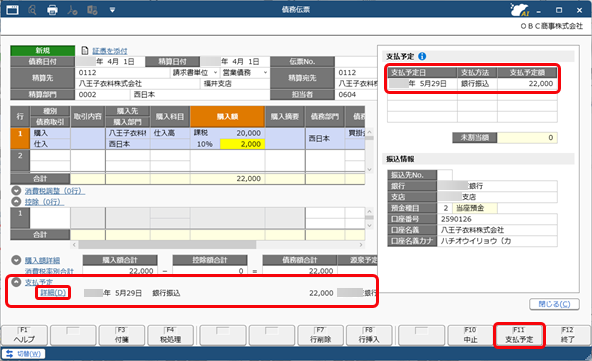This screenshot has width=592, height=361.
Task: Expand the 購入額詳細 section
Action: pos(16,260)
